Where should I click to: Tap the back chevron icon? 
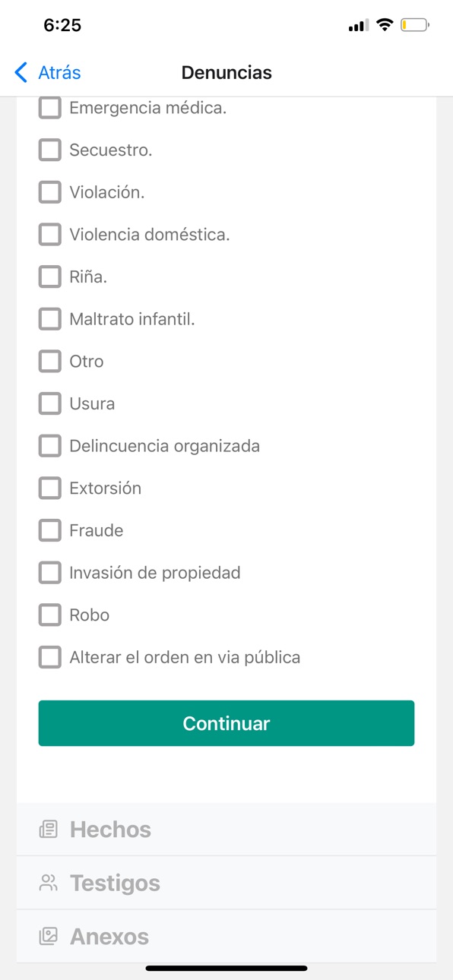pyautogui.click(x=21, y=73)
